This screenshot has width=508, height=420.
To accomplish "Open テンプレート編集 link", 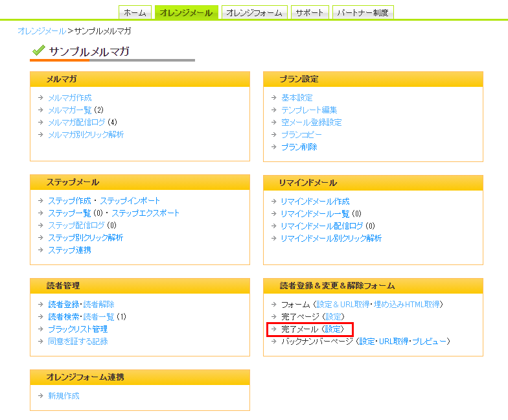I will click(309, 110).
